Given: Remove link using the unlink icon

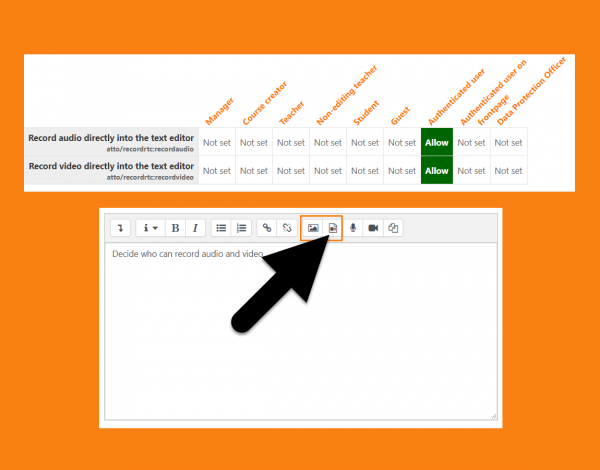Looking at the screenshot, I should coord(286,228).
